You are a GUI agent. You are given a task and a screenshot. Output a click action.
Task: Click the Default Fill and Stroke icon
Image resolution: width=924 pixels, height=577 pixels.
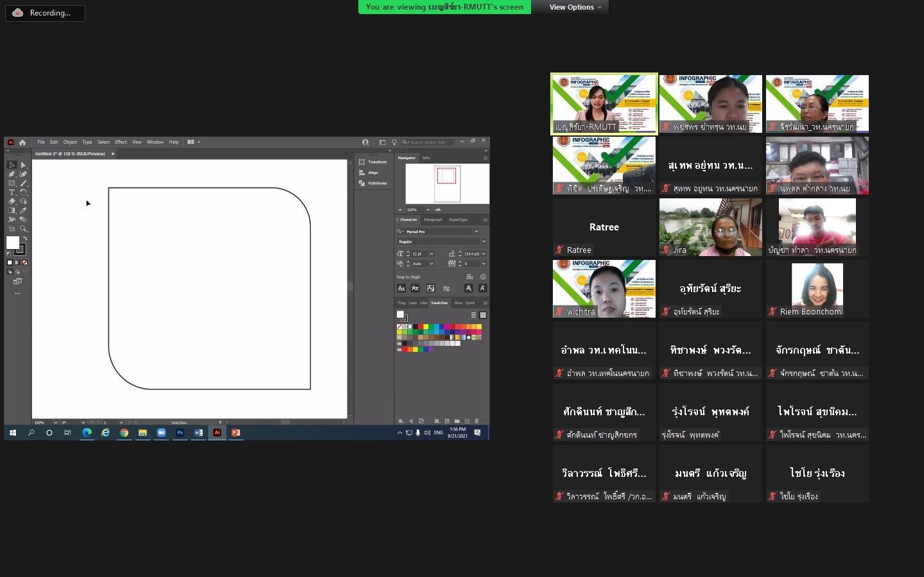coord(8,254)
